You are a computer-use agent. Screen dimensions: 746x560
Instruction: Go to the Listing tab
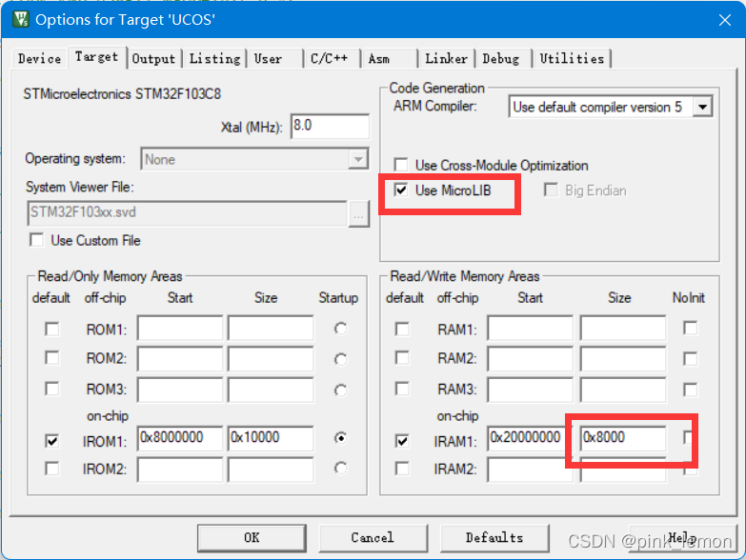pos(215,59)
